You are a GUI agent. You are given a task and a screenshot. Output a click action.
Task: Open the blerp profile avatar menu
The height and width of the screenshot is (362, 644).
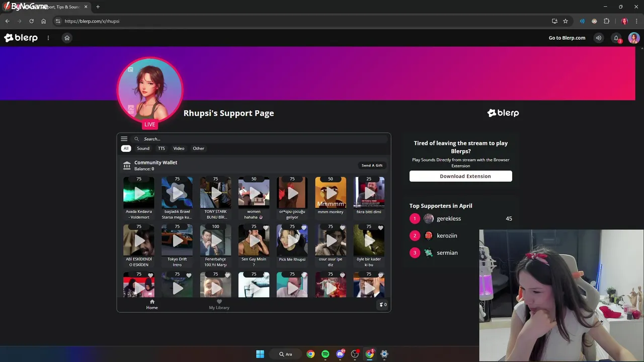[633, 38]
